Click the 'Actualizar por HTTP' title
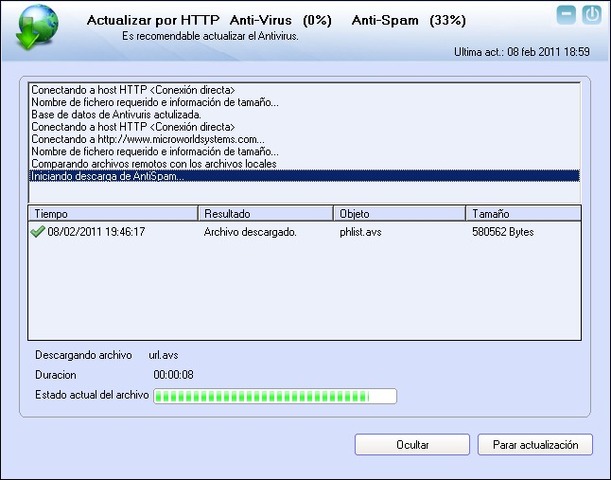 click(153, 20)
